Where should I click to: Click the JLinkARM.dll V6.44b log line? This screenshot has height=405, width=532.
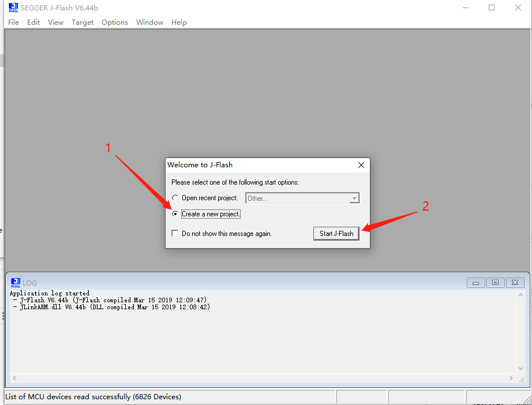[x=111, y=307]
